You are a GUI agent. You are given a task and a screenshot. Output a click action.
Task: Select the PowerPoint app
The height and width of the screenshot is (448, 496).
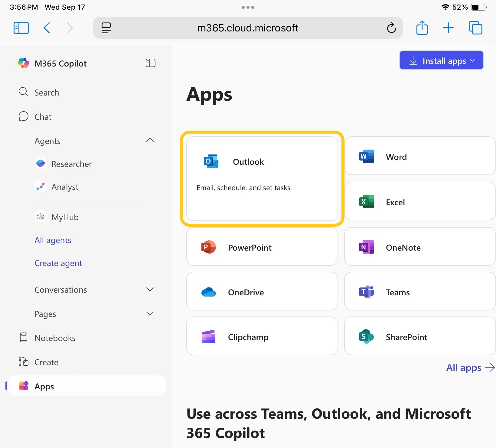coord(262,247)
